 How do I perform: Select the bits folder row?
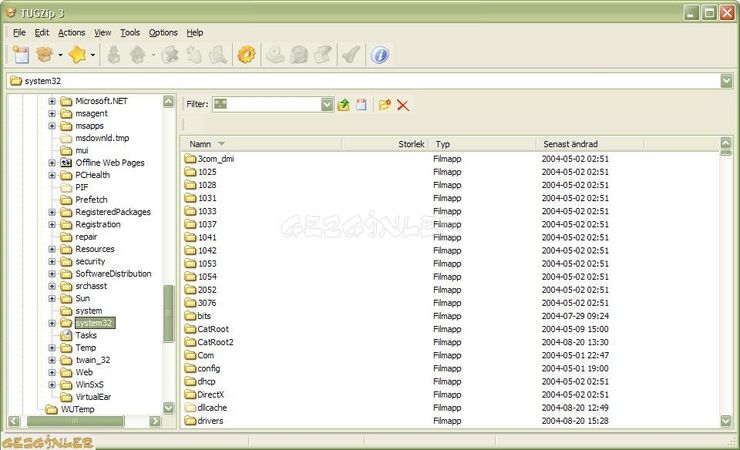(x=450, y=316)
